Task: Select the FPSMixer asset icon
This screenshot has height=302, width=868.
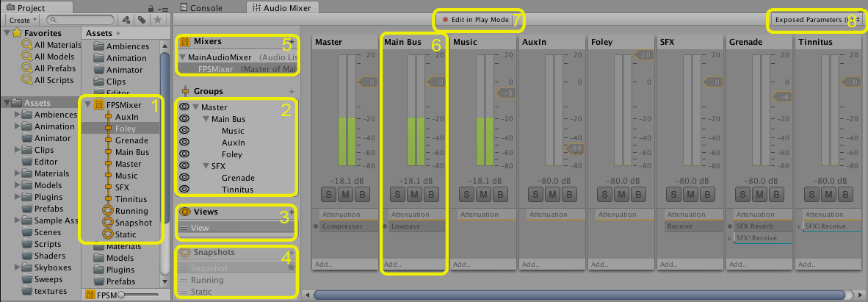Action: pyautogui.click(x=100, y=105)
